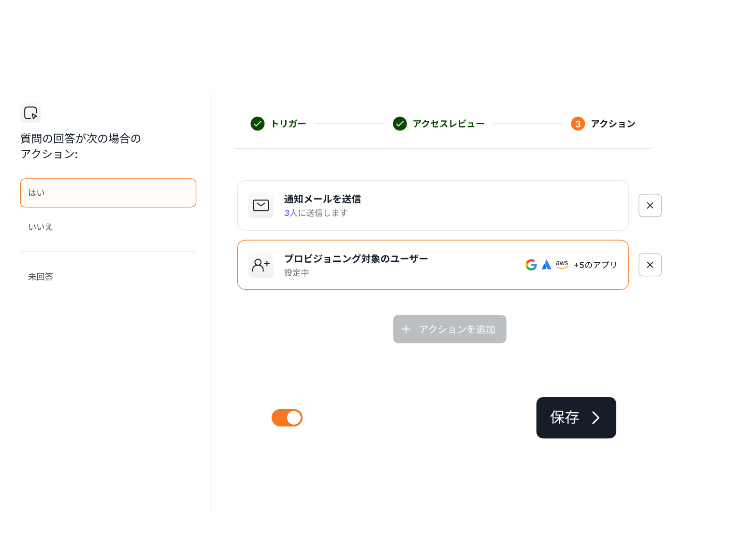Toggle the orange switch off
Image resolution: width=756 pixels, height=541 pixels.
(287, 418)
